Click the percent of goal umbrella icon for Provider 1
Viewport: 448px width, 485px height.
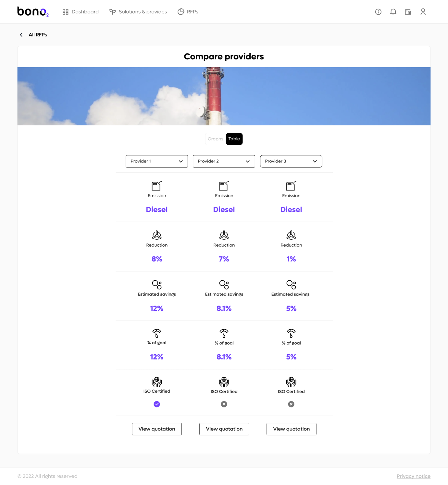tap(157, 333)
